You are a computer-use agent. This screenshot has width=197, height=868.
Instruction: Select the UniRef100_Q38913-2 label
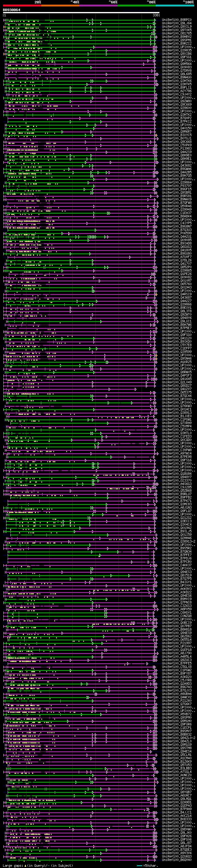179,541
